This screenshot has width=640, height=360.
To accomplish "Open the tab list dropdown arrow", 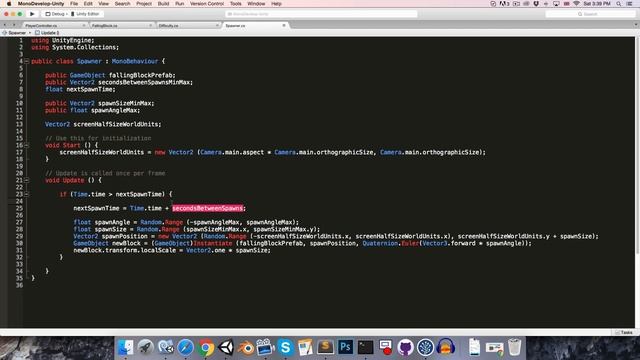I will tap(636, 25).
